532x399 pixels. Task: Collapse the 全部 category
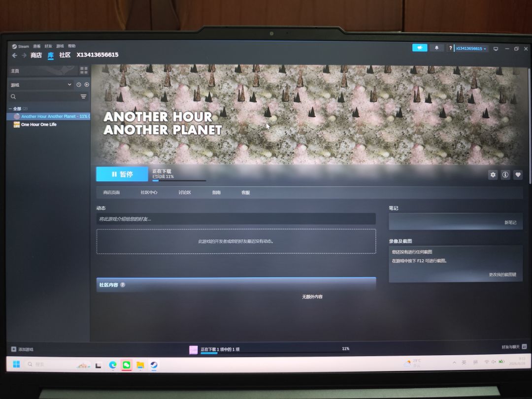pyautogui.click(x=11, y=108)
